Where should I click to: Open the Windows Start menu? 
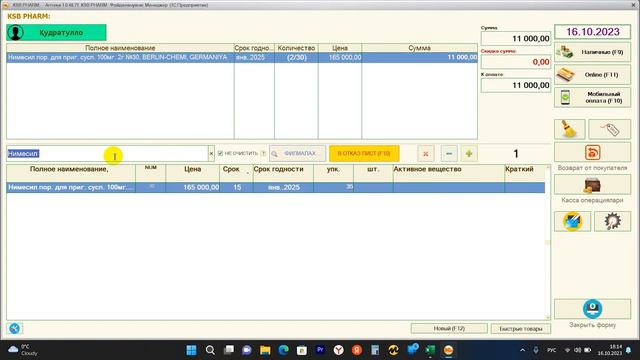tap(191, 350)
